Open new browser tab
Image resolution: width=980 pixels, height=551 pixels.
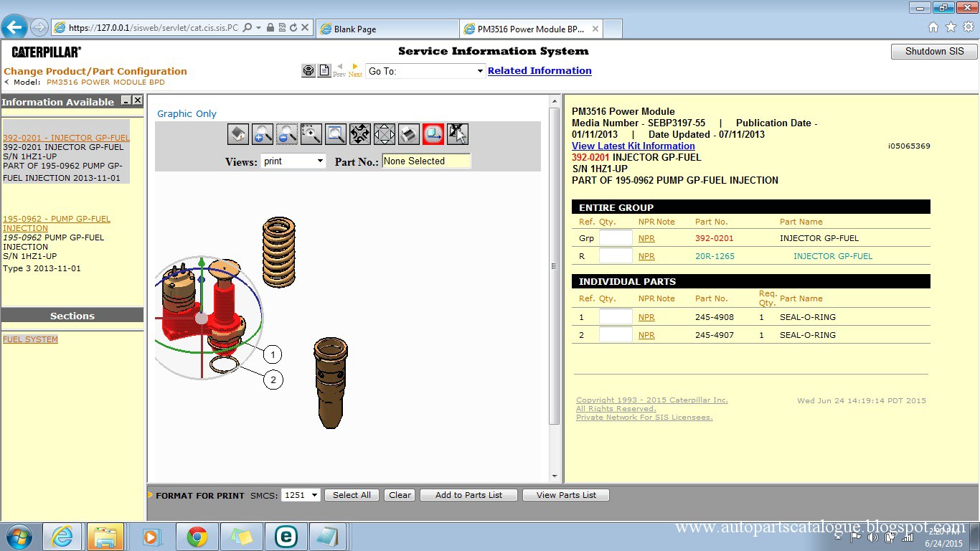point(613,29)
